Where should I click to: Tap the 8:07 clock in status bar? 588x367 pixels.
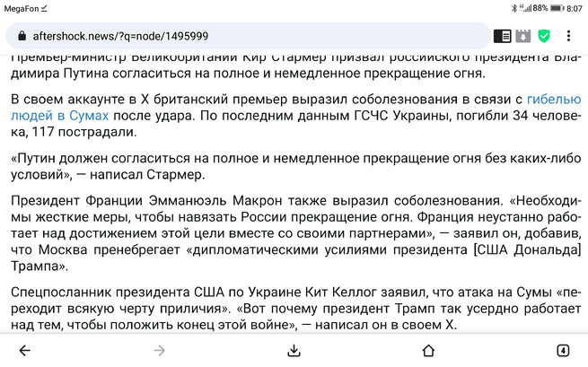tap(575, 9)
